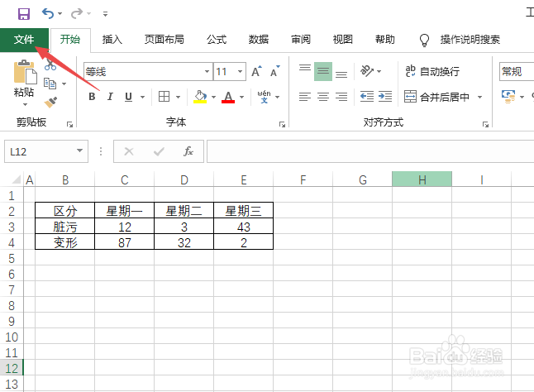The width and height of the screenshot is (534, 392).
Task: Apply the red font color
Action: 228,97
